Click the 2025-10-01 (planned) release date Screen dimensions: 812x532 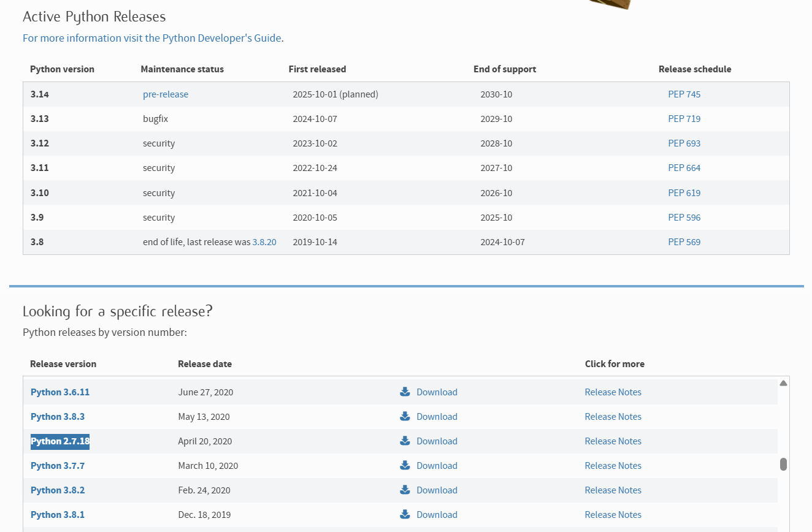[x=335, y=94]
